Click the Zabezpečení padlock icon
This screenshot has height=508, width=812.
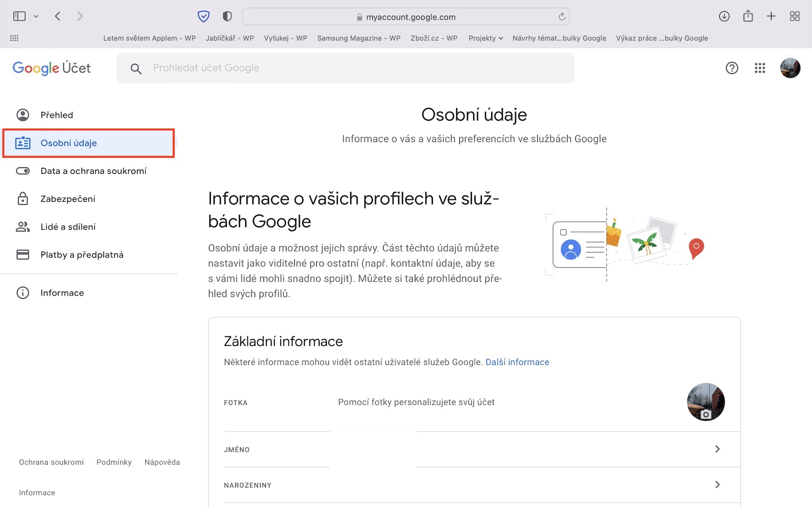coord(23,199)
